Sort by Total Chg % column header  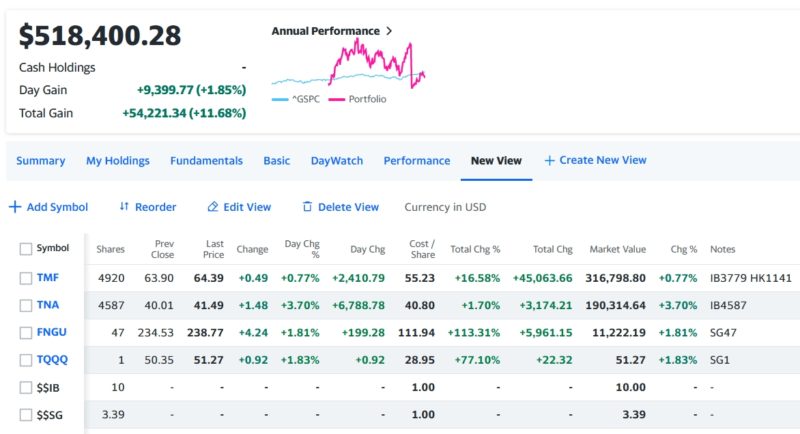(x=475, y=249)
